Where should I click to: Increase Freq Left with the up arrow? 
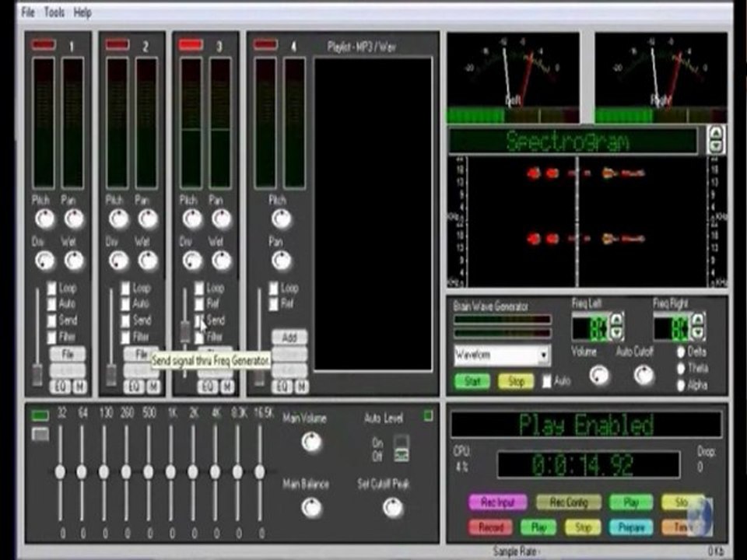pyautogui.click(x=616, y=319)
